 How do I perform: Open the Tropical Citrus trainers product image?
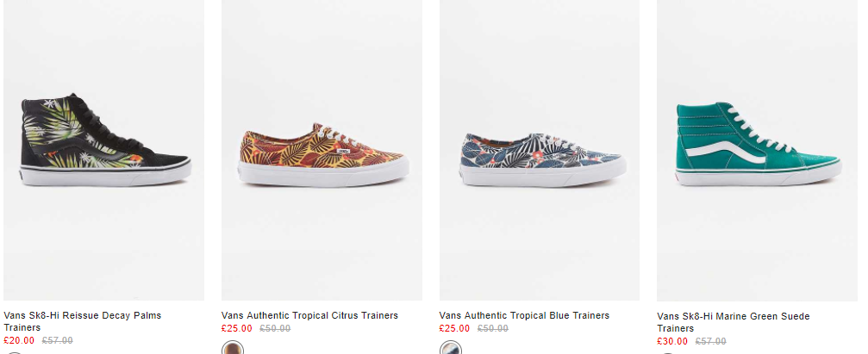(322, 150)
